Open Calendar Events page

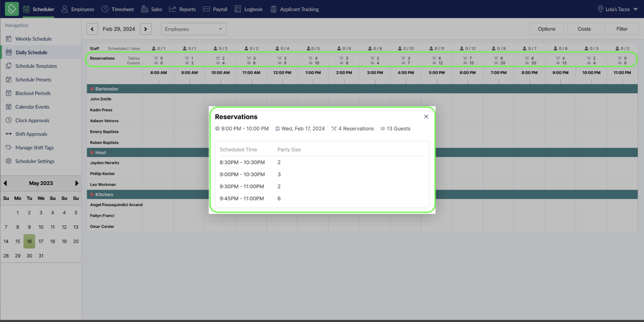[x=32, y=107]
